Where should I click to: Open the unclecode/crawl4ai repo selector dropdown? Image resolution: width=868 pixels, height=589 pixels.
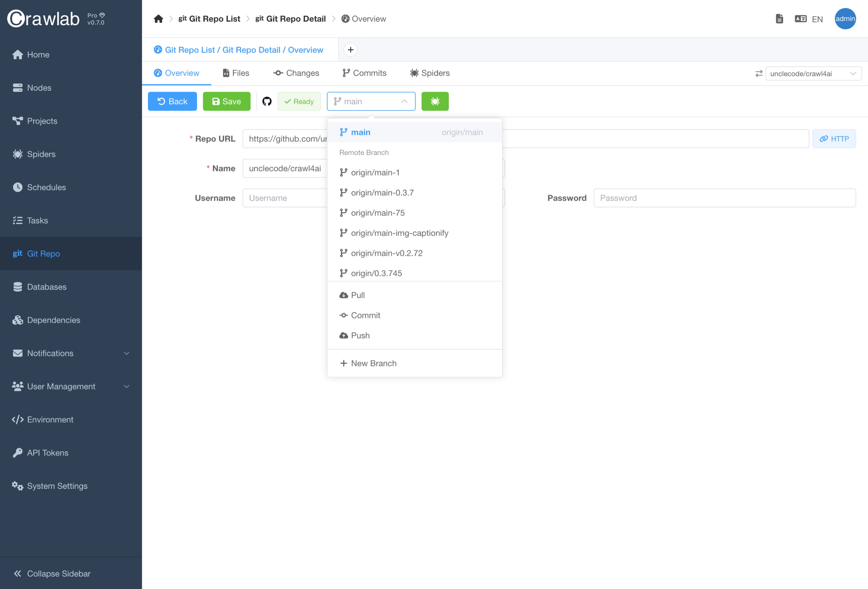(813, 74)
